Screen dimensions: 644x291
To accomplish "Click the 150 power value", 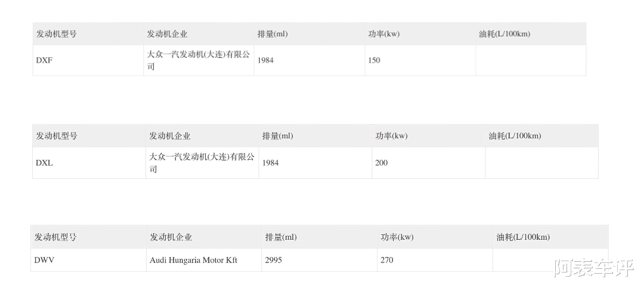I will pyautogui.click(x=374, y=60).
